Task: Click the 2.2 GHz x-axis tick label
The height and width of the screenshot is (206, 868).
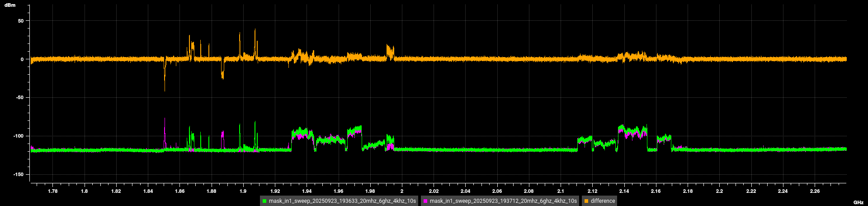Action: tap(719, 191)
